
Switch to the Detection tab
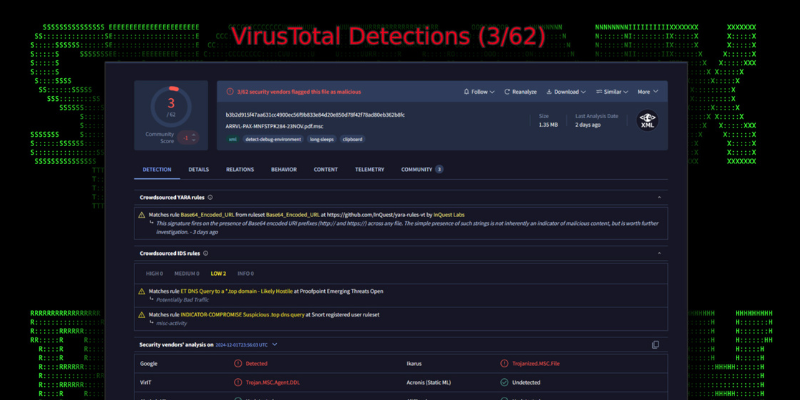[x=157, y=169]
